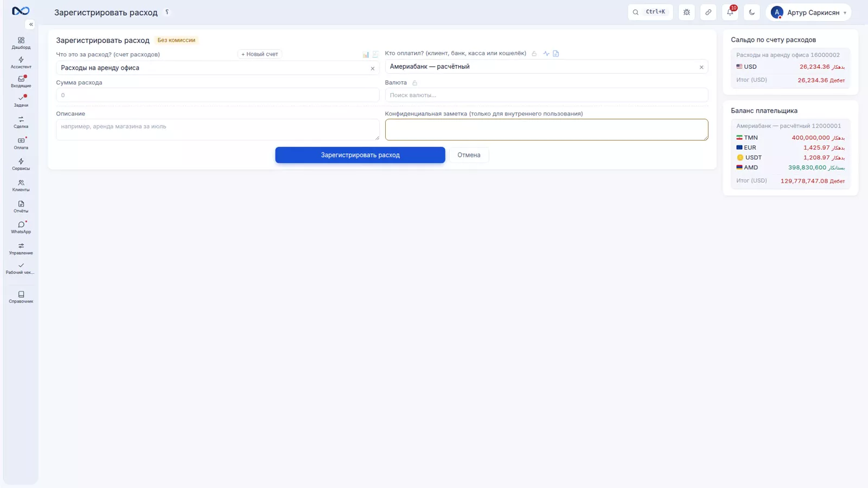Click the bug report icon in header

tap(687, 12)
